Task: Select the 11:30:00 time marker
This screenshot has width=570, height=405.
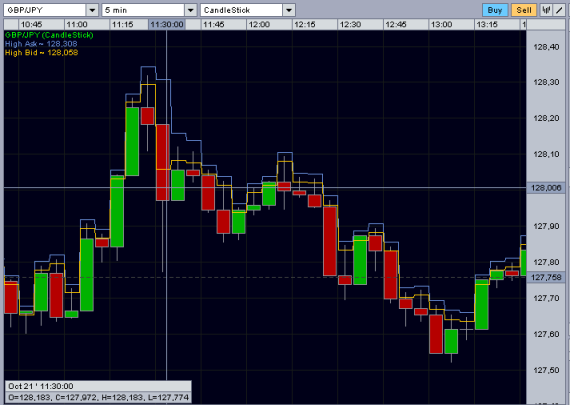Action: [x=167, y=25]
